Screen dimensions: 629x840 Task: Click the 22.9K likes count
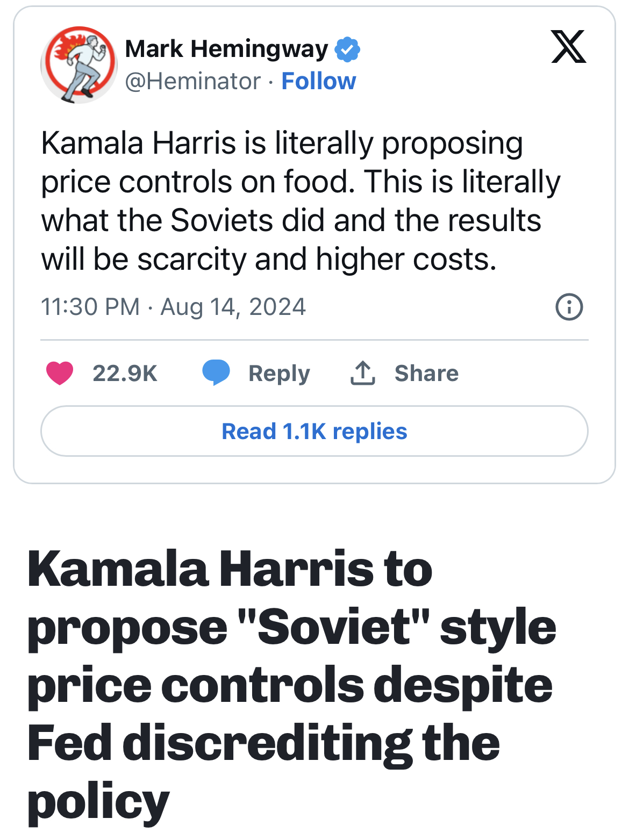(x=125, y=374)
